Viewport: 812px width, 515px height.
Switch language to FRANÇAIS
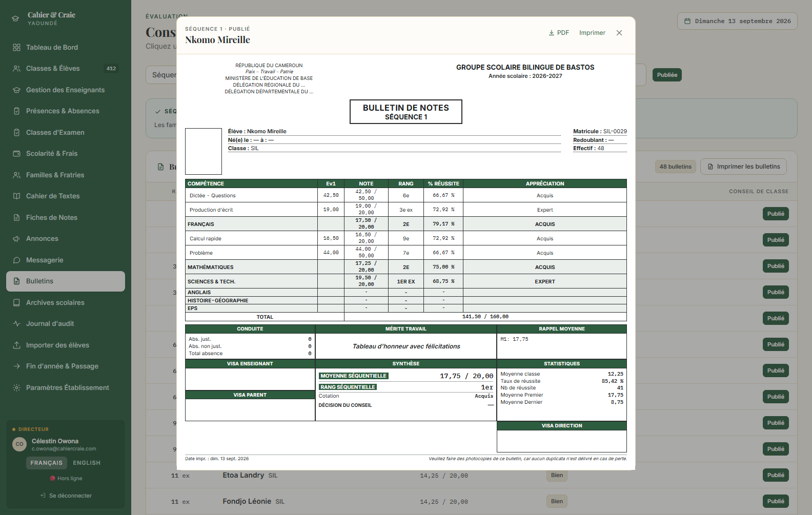coord(47,463)
